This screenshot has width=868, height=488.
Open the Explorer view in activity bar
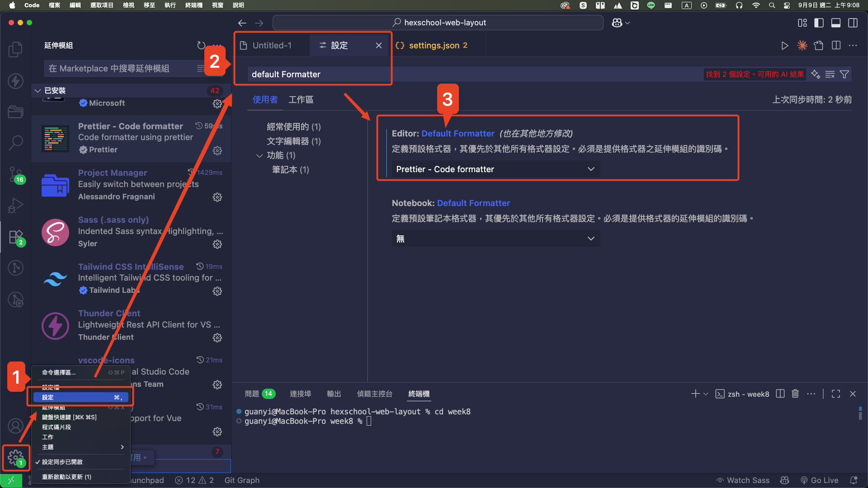[15, 49]
